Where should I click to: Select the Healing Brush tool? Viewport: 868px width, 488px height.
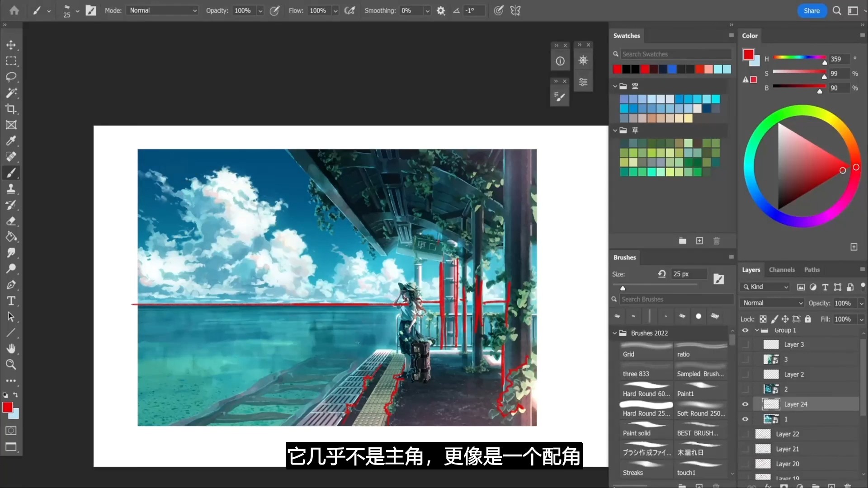[x=11, y=156]
